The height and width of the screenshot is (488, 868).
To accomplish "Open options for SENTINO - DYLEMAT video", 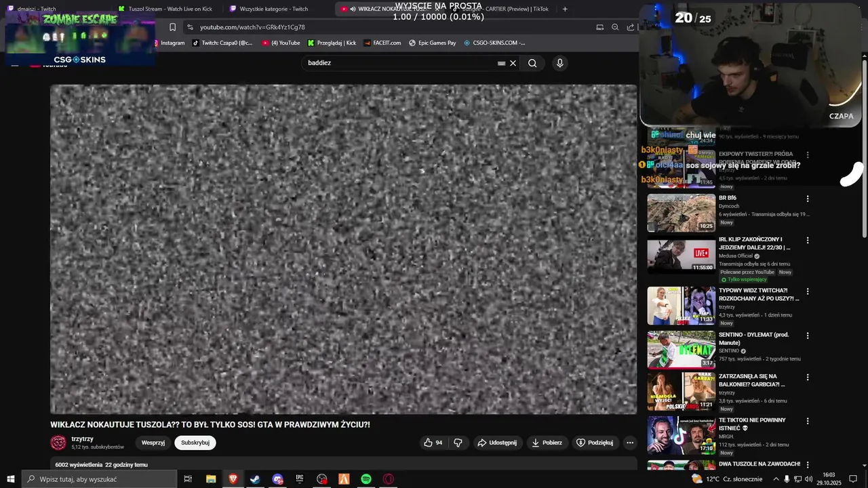I will tap(807, 335).
